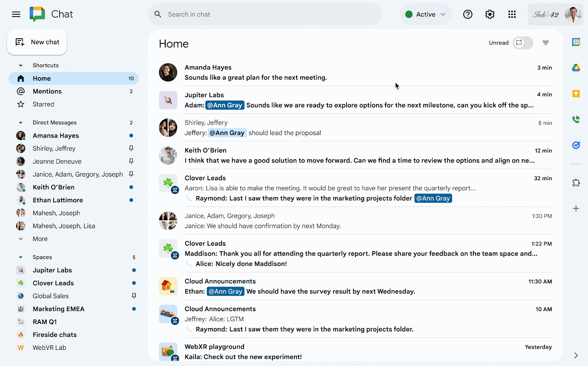Open the Google Tasks side panel
Image resolution: width=588 pixels, height=366 pixels.
click(x=576, y=145)
